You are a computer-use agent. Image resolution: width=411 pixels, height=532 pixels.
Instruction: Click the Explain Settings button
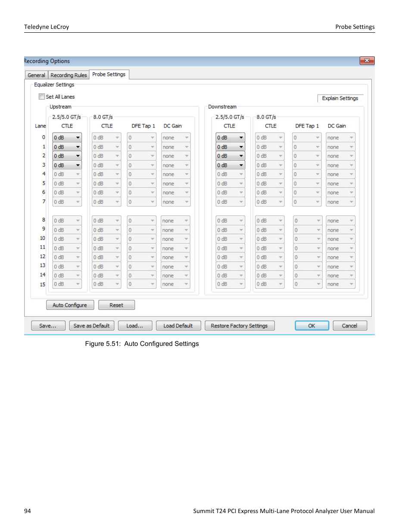click(340, 98)
